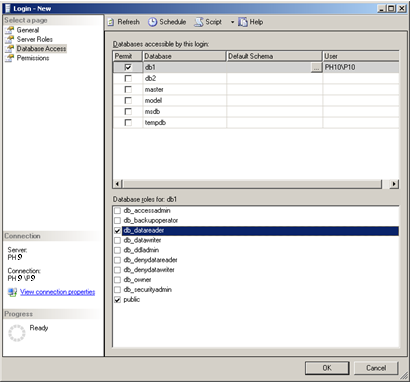
Task: Click the PH10\P10 user cell
Action: [361, 67]
